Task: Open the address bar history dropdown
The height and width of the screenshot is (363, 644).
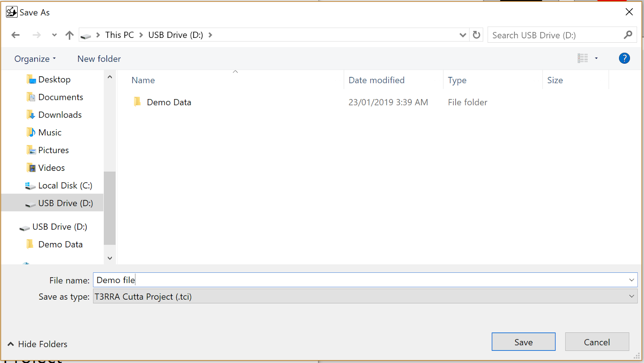Action: pos(463,35)
